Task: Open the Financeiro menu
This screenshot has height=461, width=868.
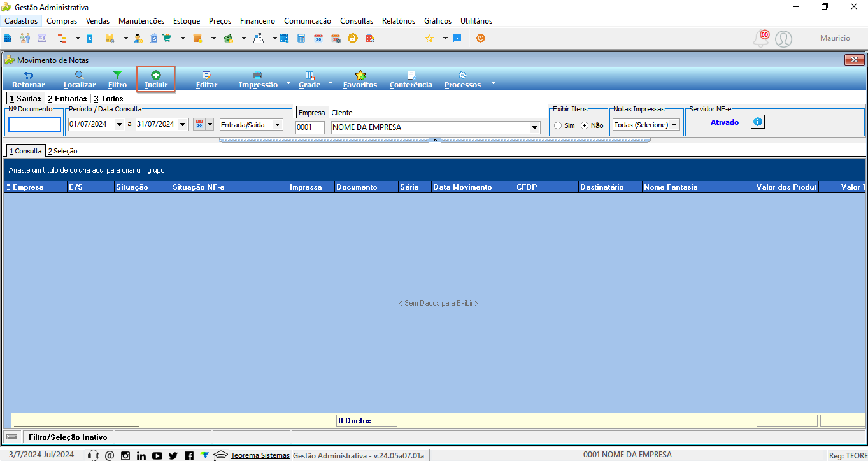Action: [257, 21]
